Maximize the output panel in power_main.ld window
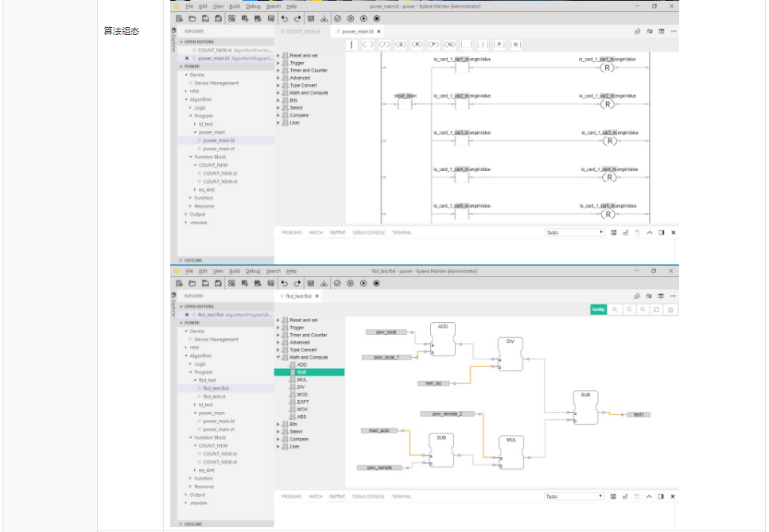Screen dimensions: 769x532 (x=649, y=232)
